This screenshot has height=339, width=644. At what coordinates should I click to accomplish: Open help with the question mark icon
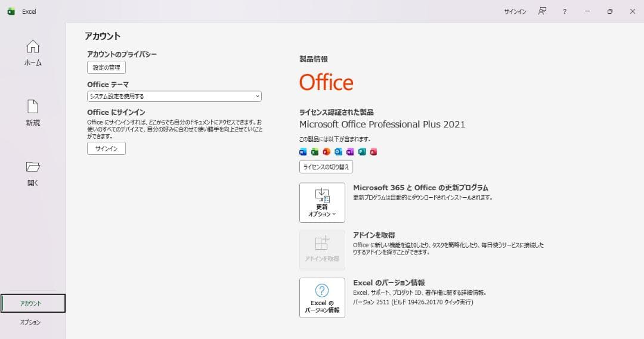(565, 11)
